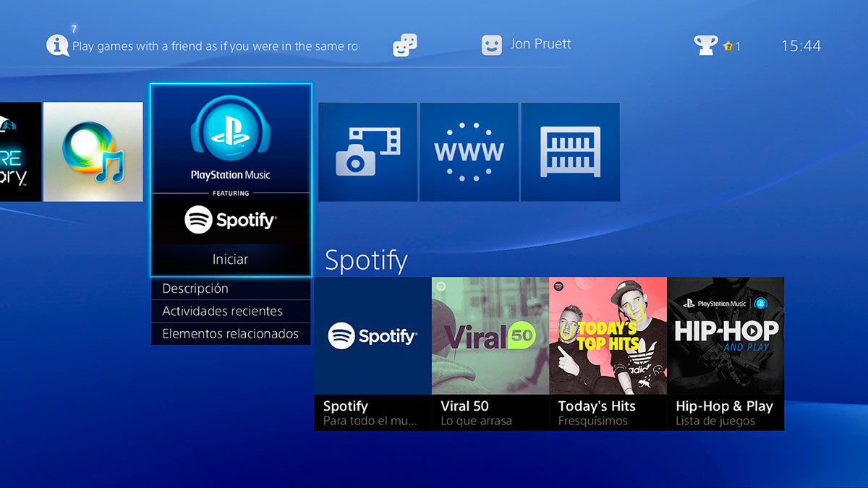Start Spotify with the Iniciar button
Image resolution: width=868 pixels, height=488 pixels.
pyautogui.click(x=231, y=259)
